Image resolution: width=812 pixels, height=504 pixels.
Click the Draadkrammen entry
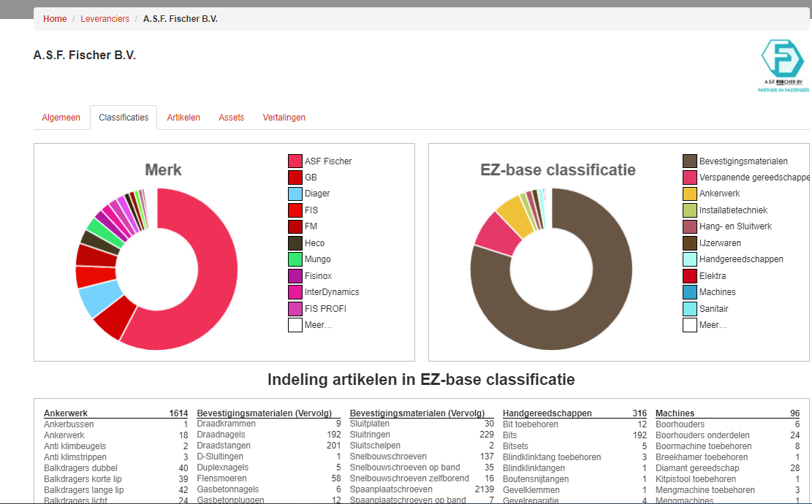269,423
